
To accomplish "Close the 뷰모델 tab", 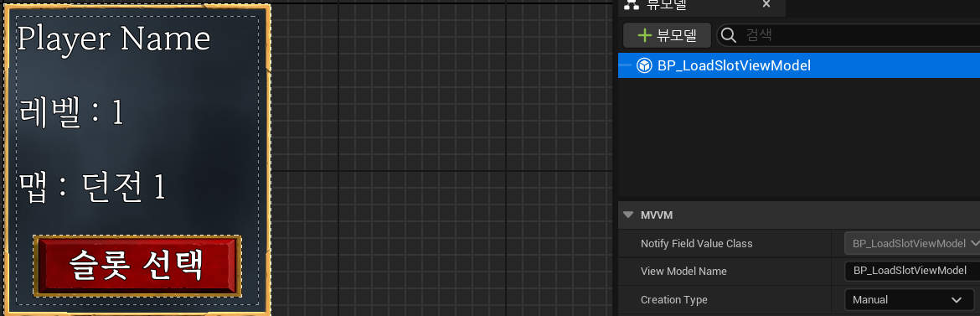I will (766, 4).
